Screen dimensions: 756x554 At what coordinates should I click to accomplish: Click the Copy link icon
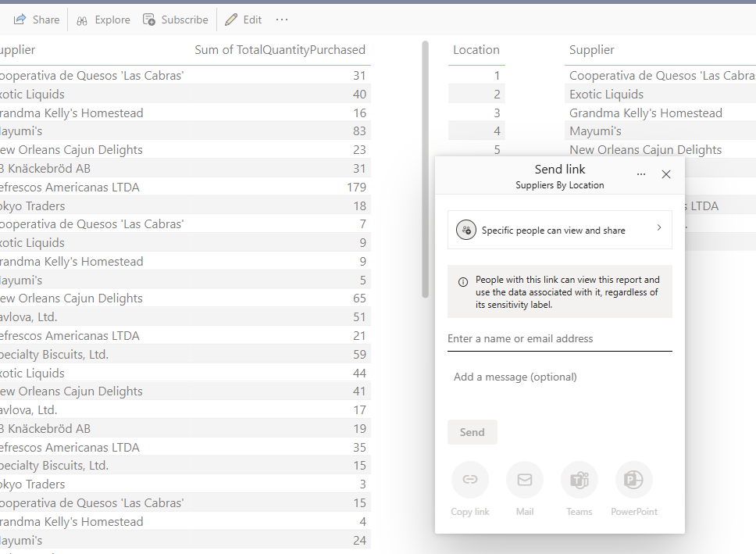click(x=469, y=480)
